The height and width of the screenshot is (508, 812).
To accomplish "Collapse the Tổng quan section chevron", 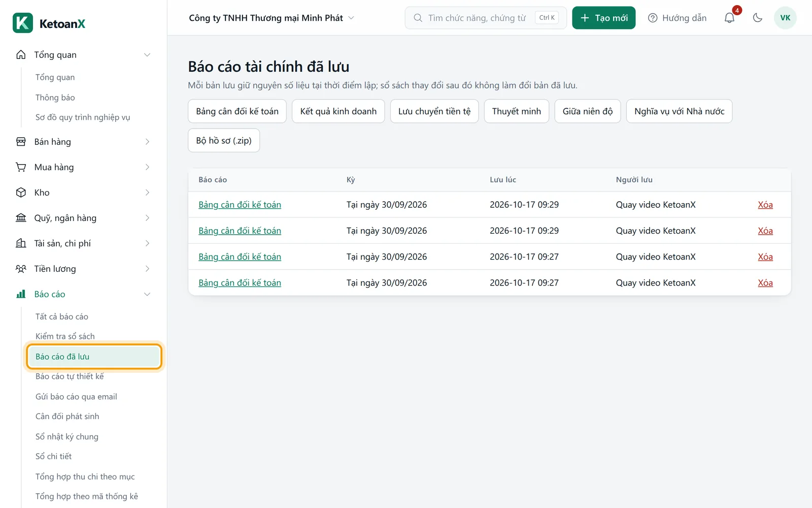I will (x=147, y=55).
